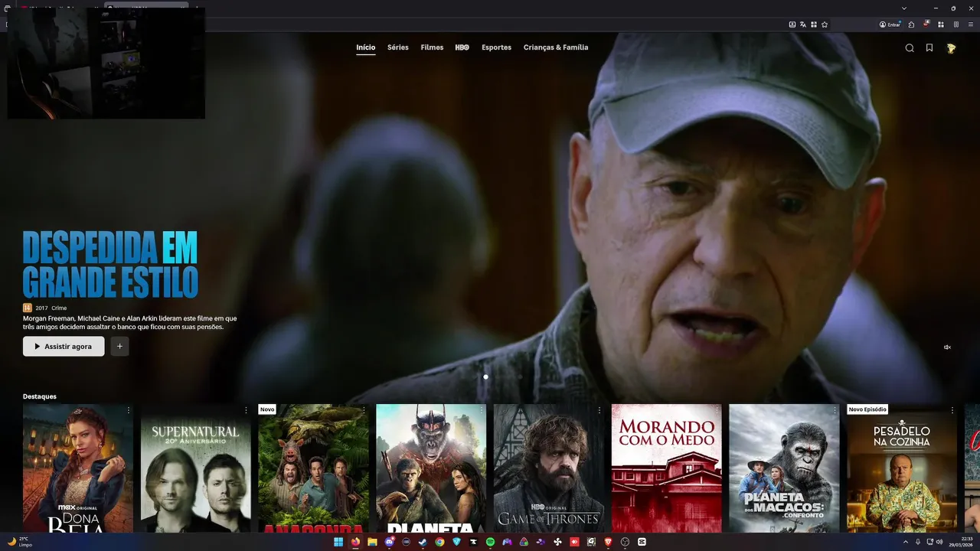Unmute the hero trailer sound
Image resolution: width=980 pixels, height=551 pixels.
click(947, 347)
